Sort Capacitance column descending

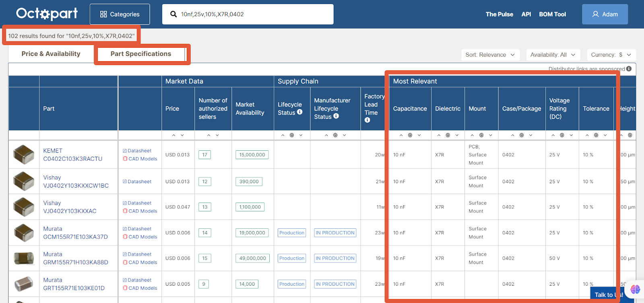(x=419, y=135)
